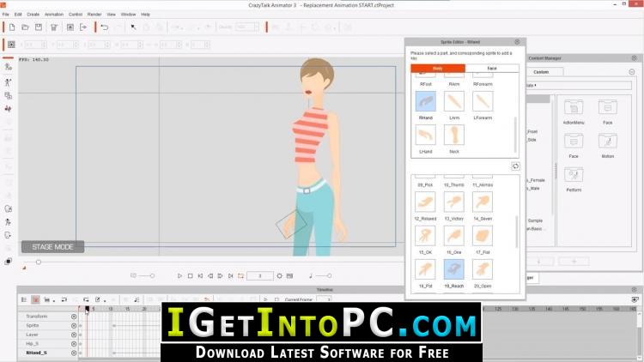644x362 pixels.
Task: Click the STAGE MODE button
Action: pyautogui.click(x=53, y=247)
